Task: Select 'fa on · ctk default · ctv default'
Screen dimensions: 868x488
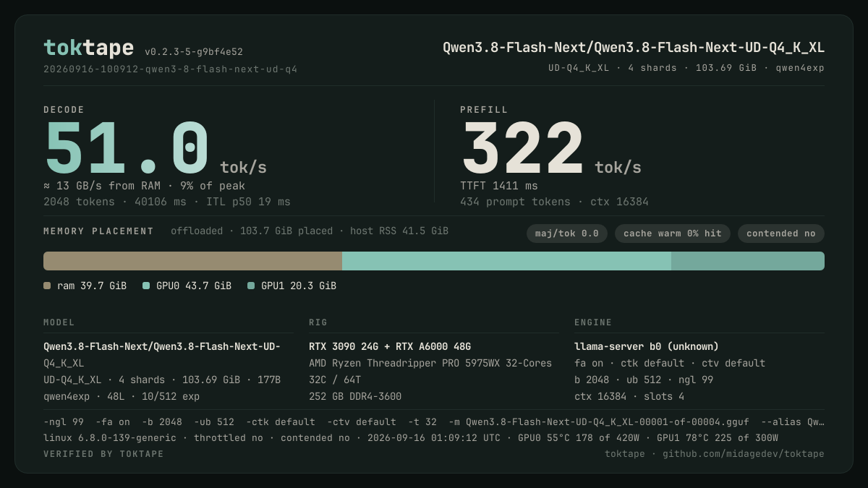Action: [670, 363]
